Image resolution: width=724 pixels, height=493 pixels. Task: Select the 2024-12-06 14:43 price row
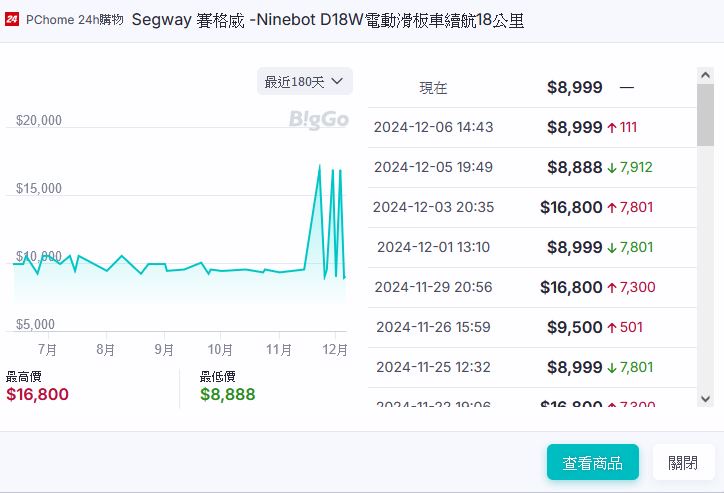point(530,127)
